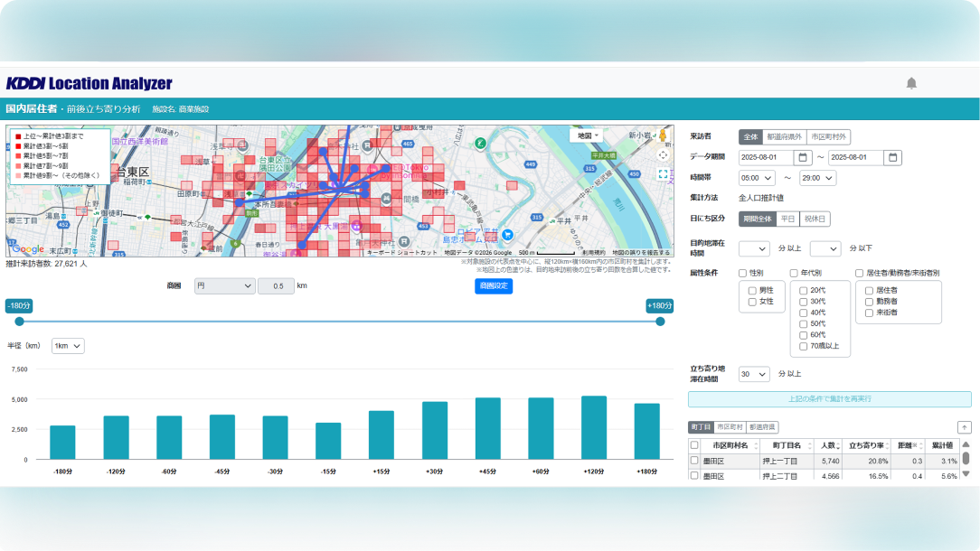Open the calendar icon for the end date

891,157
